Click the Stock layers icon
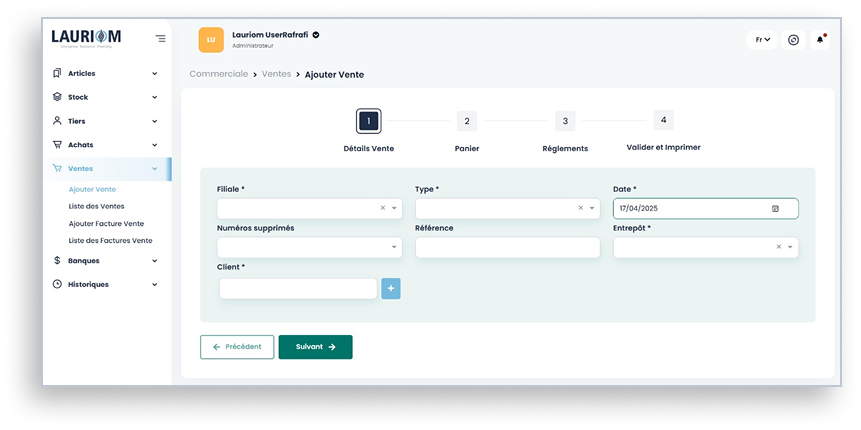Screen dimensions: 861x430 click(57, 97)
